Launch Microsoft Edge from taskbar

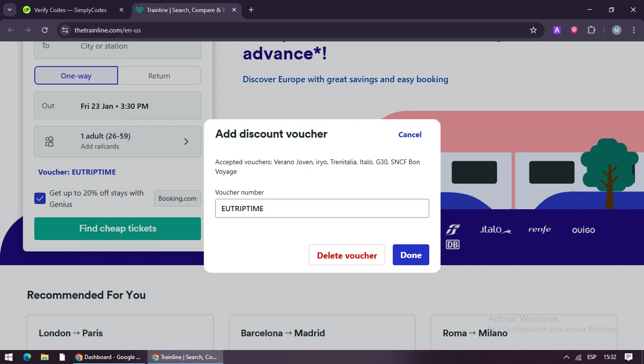click(x=27, y=357)
